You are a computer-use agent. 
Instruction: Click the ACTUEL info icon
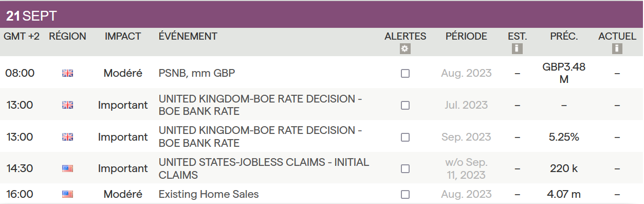(617, 49)
